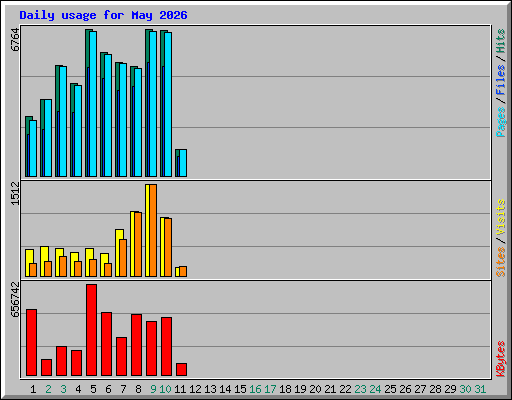The height and width of the screenshot is (400, 512).
Task: Click the Pages legend label
Action: [501, 122]
